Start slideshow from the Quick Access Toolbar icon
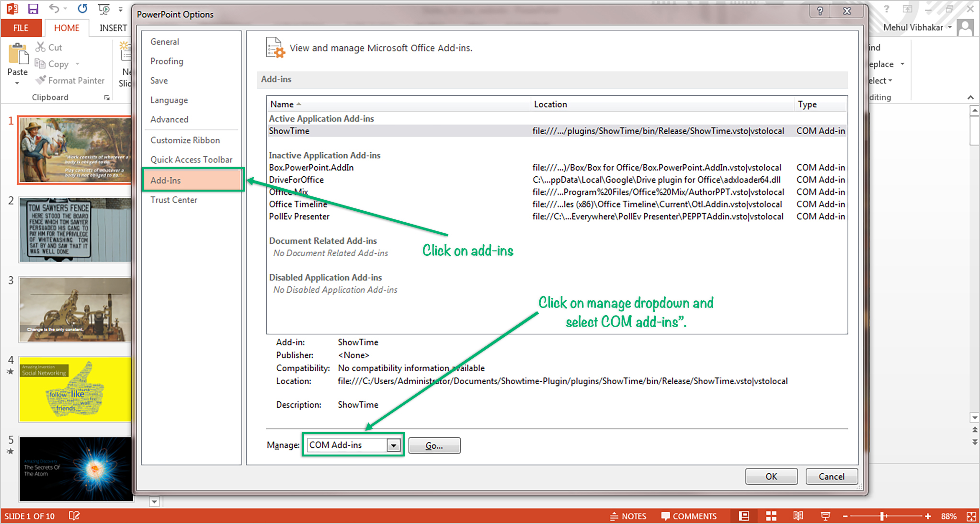This screenshot has height=524, width=980. click(x=103, y=8)
